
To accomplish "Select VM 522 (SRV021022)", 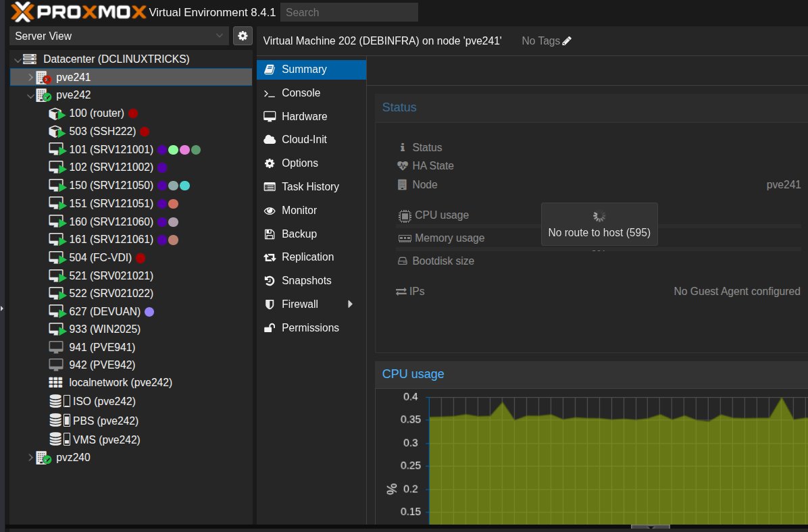I will [x=111, y=294].
